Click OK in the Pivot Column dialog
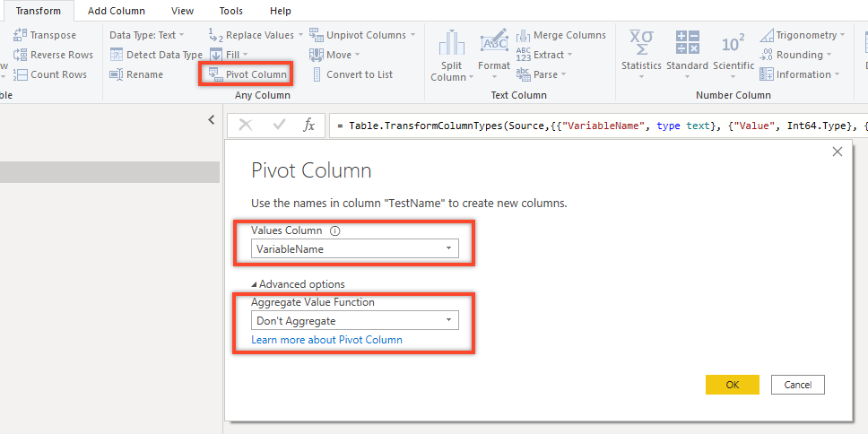The width and height of the screenshot is (868, 434). [x=733, y=385]
